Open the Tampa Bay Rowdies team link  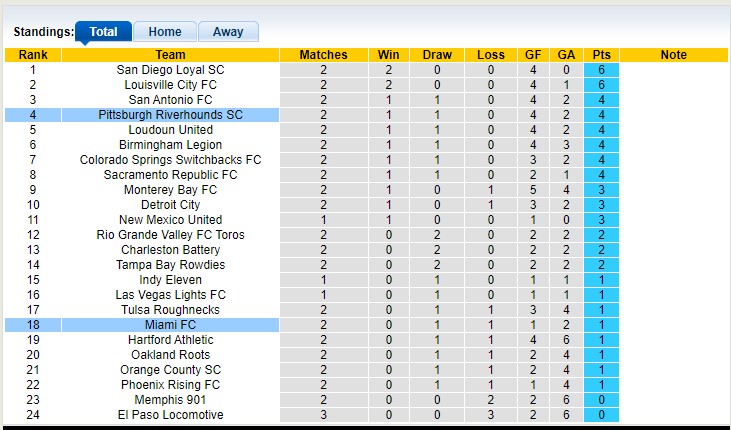(x=170, y=265)
